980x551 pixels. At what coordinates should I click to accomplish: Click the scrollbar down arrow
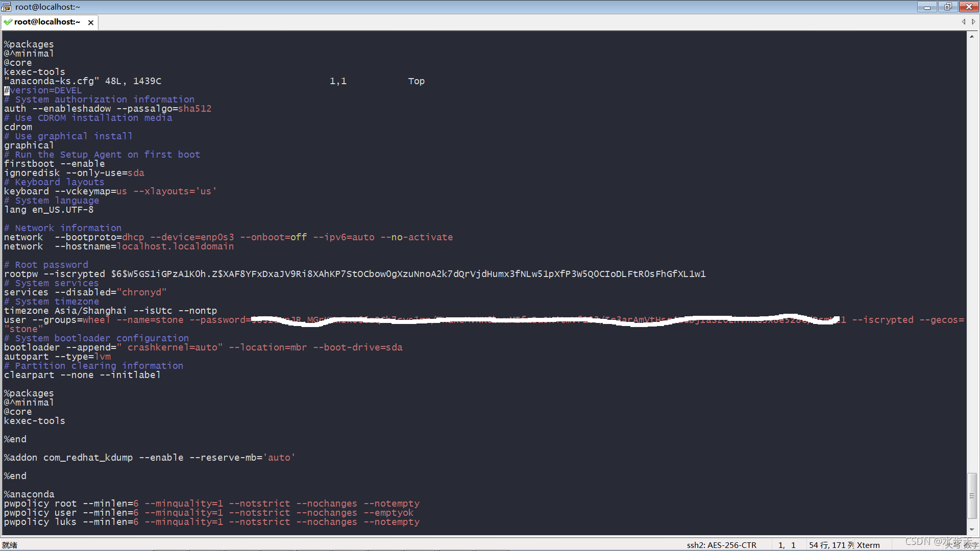972,530
